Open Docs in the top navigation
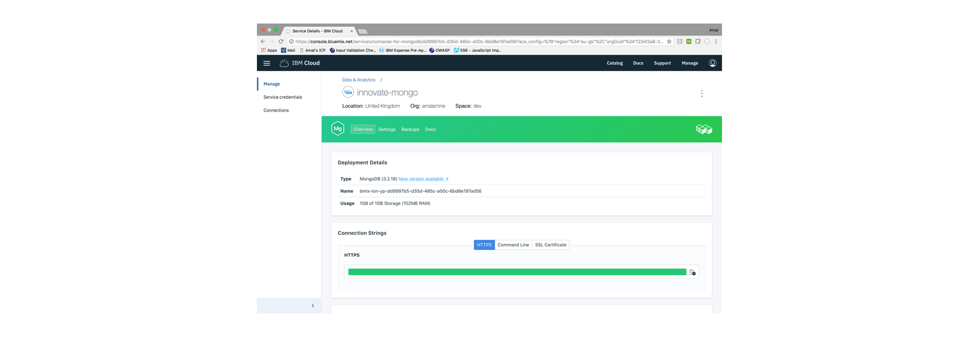This screenshot has width=980, height=337. pyautogui.click(x=638, y=63)
